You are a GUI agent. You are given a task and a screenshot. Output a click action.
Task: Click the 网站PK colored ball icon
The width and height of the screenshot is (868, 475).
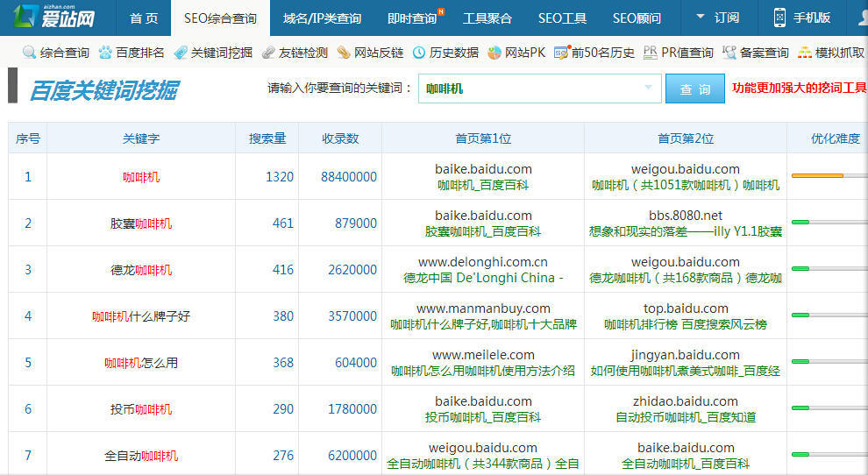(x=494, y=53)
